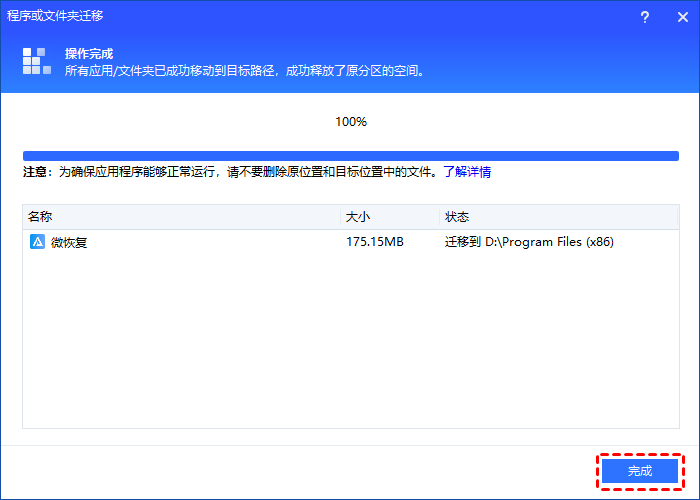This screenshot has height=500, width=700.
Task: Sort by the 大小 column header
Action: point(357,217)
